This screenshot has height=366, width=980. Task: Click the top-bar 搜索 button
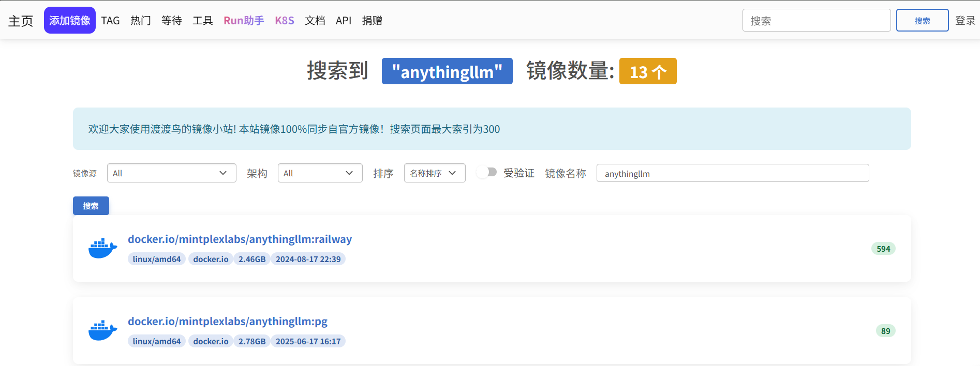[x=922, y=20]
